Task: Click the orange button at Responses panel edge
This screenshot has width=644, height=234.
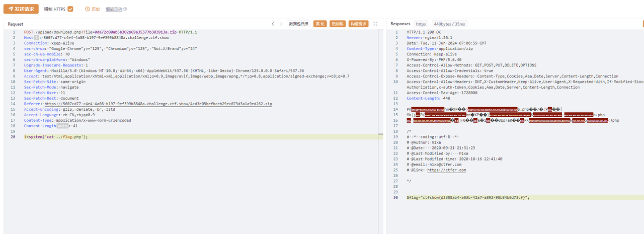Action: click(x=642, y=24)
